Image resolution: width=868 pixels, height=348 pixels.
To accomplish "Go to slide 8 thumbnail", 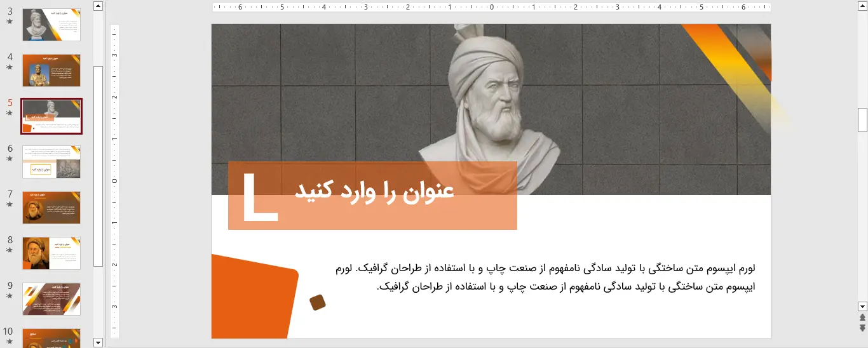I will [x=51, y=253].
